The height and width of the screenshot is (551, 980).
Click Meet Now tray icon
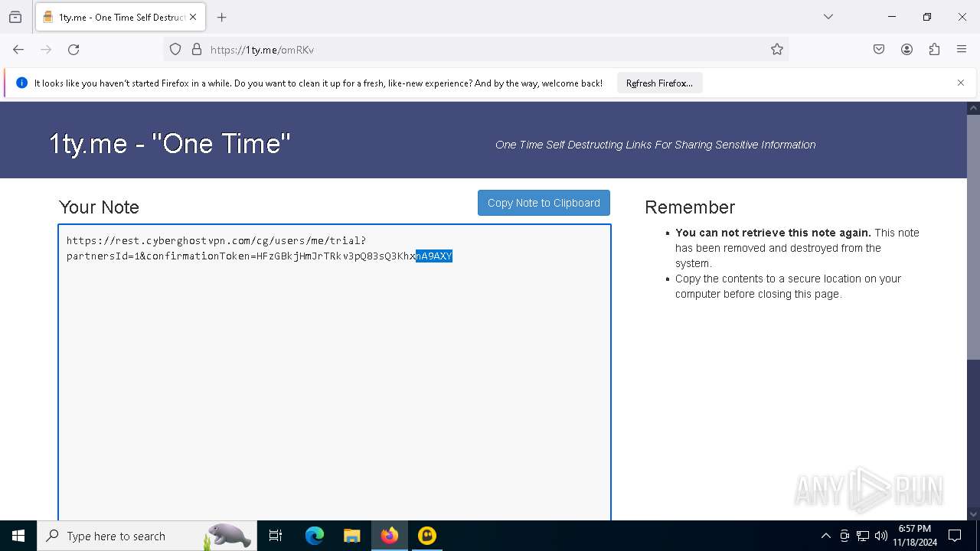coord(844,536)
